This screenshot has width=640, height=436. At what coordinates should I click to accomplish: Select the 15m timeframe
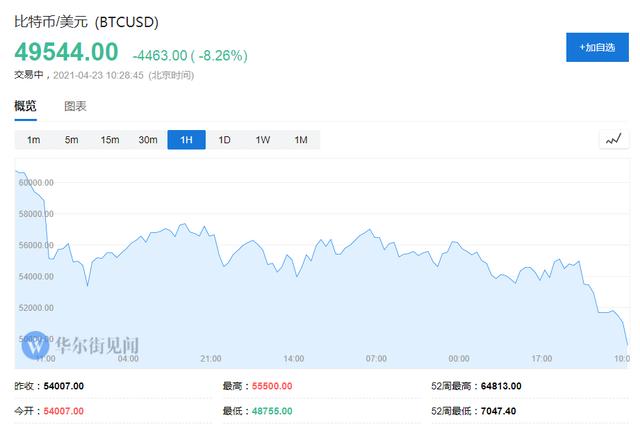coord(109,140)
